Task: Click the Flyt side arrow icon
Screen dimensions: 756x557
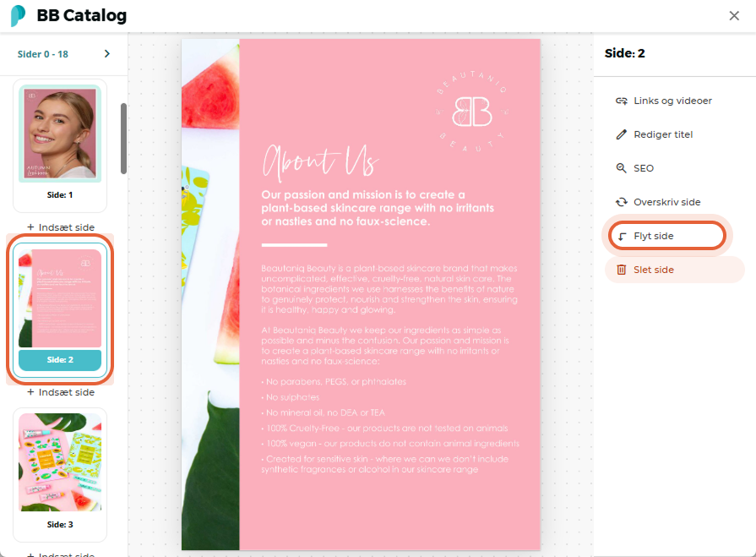Action: coord(622,236)
